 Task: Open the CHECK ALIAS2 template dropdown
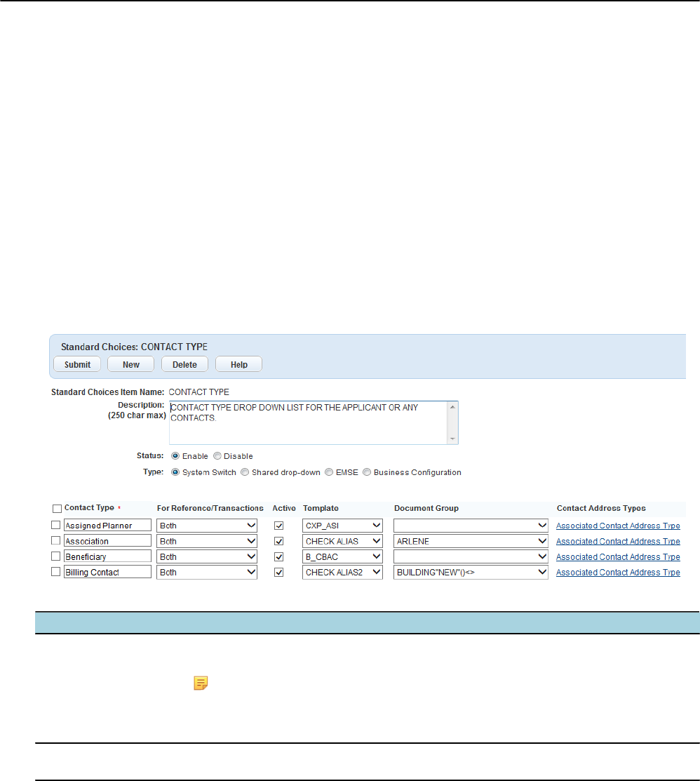click(x=342, y=573)
